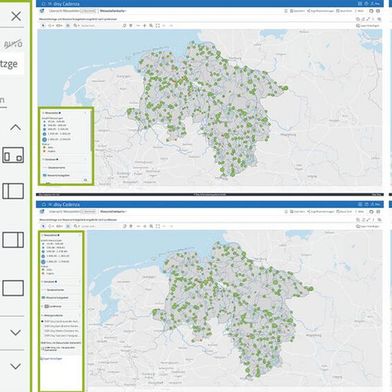The height and width of the screenshot is (392, 392).
Task: Click Layer hinzufügen link in bottom sidebar
Action: (x=51, y=358)
